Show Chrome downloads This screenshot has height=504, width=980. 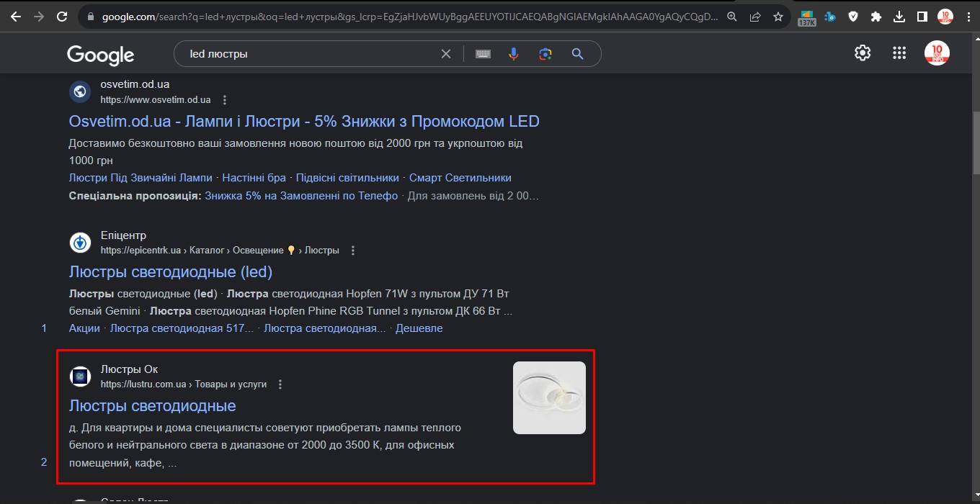[x=899, y=17]
